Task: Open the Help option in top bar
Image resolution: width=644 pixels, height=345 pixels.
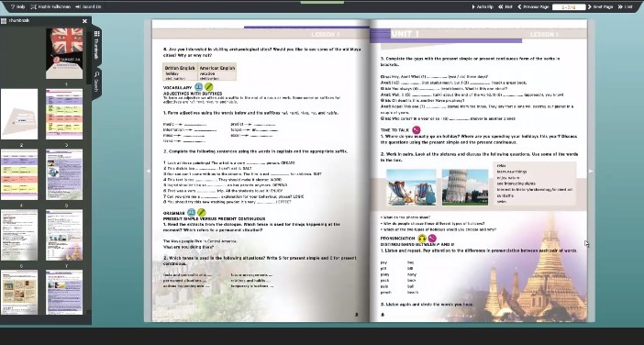Action: [x=18, y=7]
